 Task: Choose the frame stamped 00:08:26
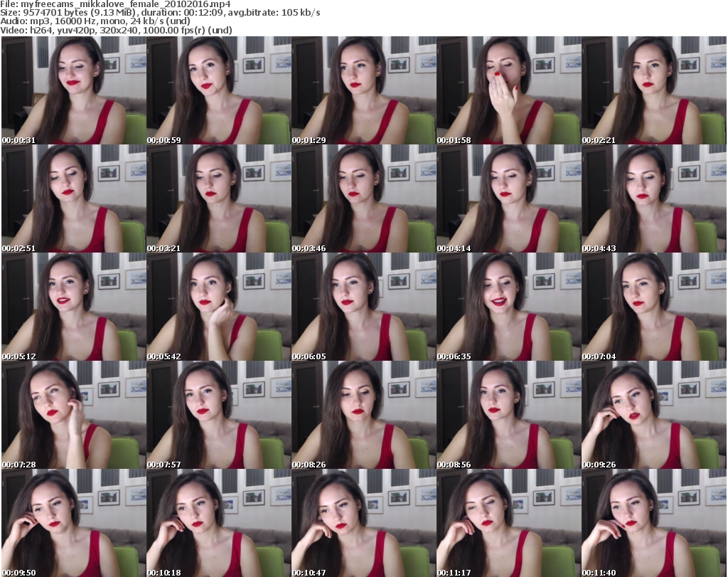pos(363,415)
